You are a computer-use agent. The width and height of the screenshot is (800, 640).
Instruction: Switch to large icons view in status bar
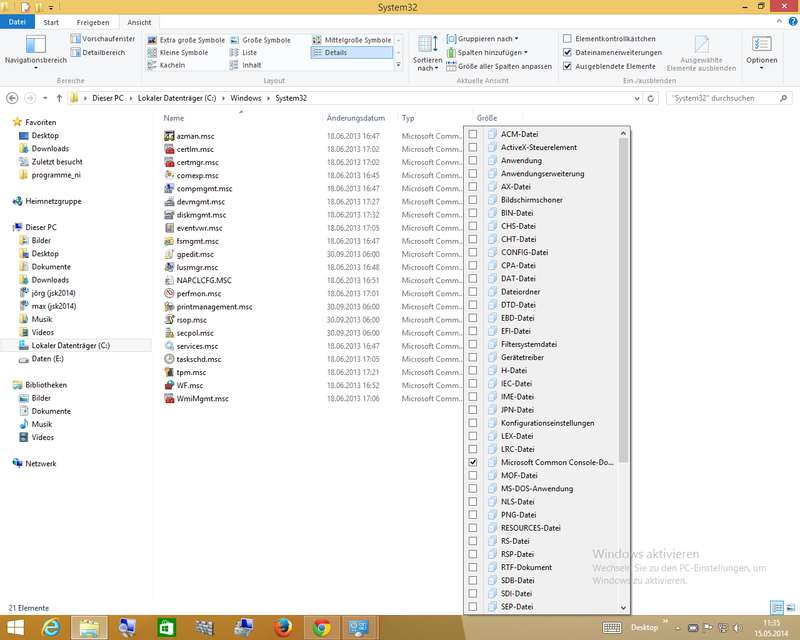[789, 607]
